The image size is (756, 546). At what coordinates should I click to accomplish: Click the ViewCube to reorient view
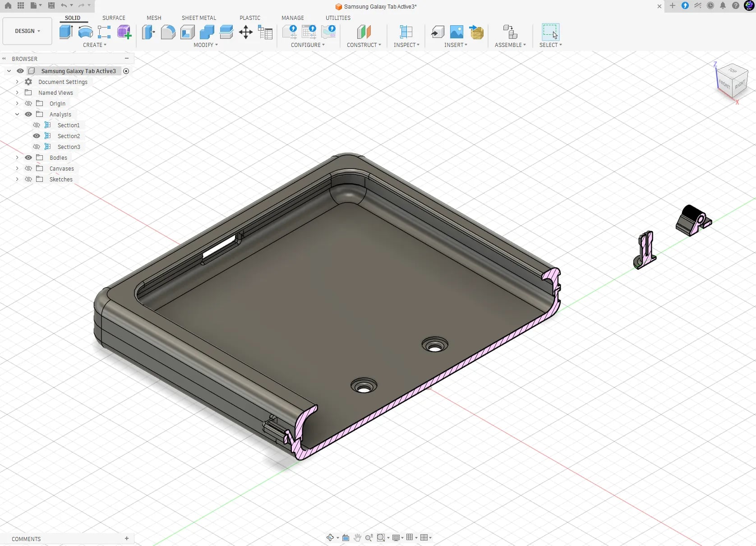click(x=732, y=81)
